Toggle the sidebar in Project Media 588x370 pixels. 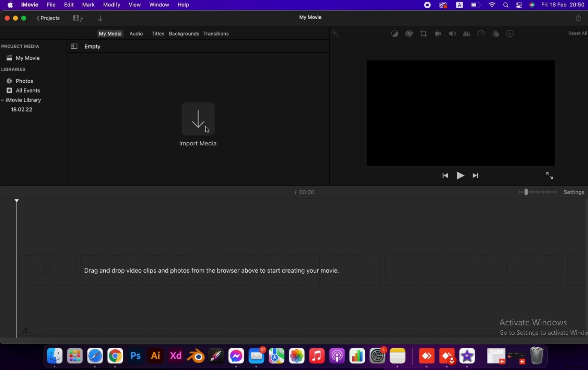[74, 47]
